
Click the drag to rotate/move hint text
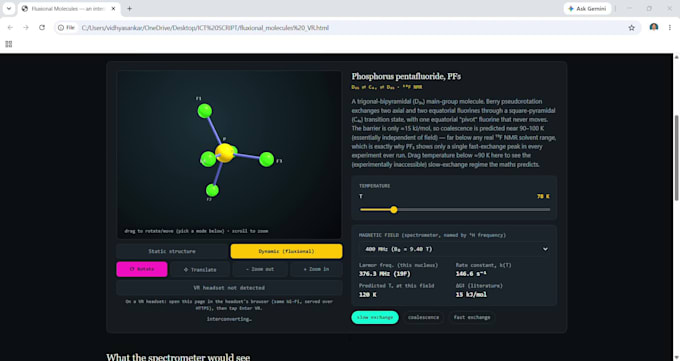click(x=196, y=231)
